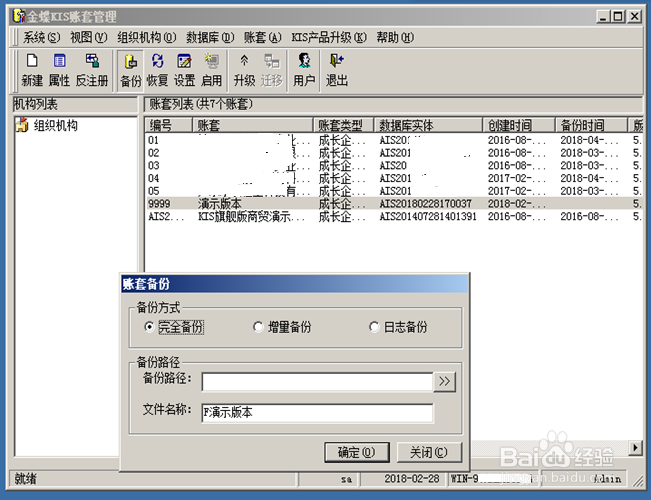Maximize the 金蝶KIS账套管理 window
The width and height of the screenshot is (651, 500).
[x=618, y=17]
